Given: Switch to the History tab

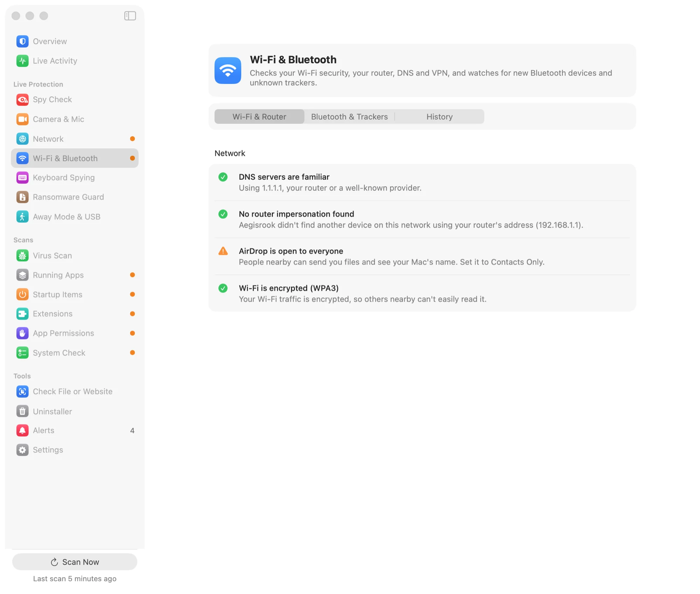Looking at the screenshot, I should tap(439, 117).
